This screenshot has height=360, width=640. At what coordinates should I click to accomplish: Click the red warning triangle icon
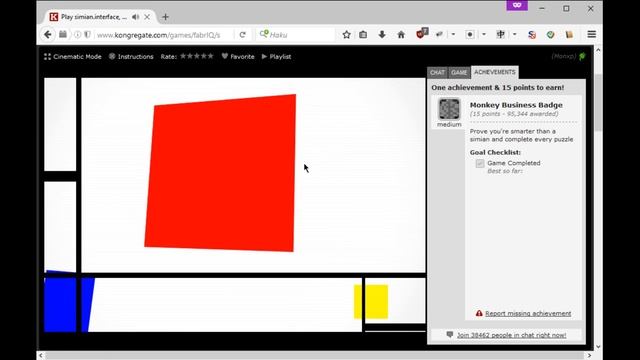(x=479, y=313)
